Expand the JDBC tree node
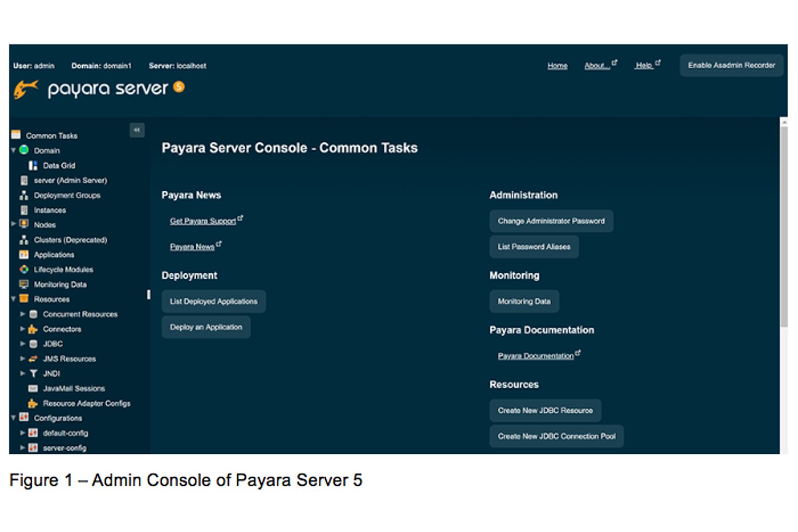The height and width of the screenshot is (532, 798). point(23,343)
